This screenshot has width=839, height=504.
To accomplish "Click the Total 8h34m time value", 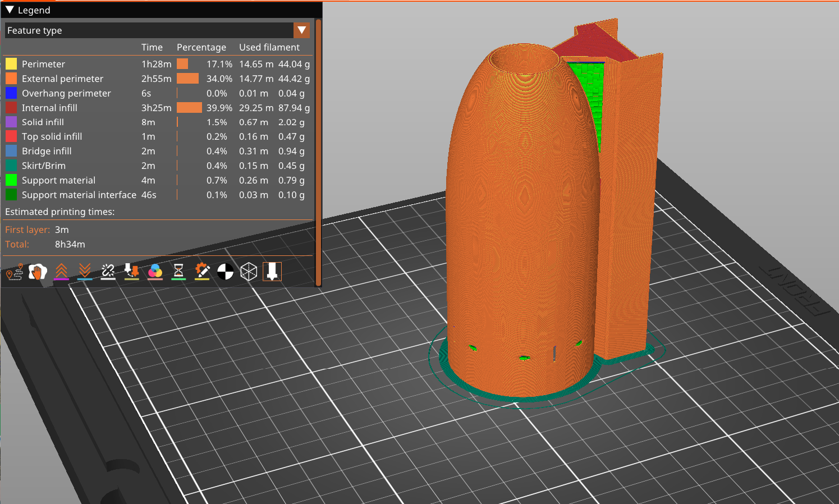I will tap(70, 244).
